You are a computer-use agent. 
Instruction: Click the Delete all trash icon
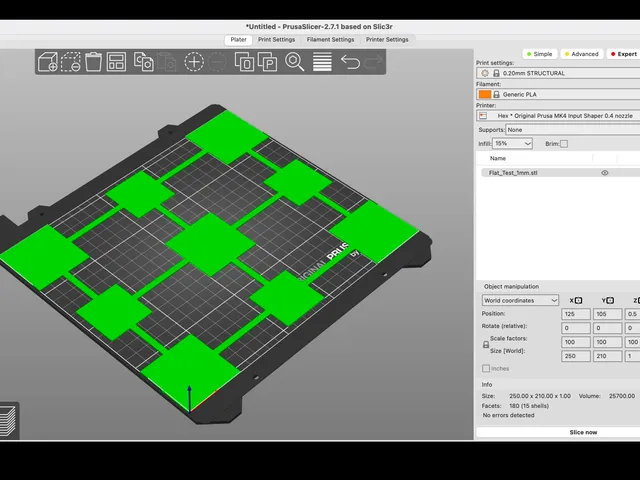pos(93,62)
